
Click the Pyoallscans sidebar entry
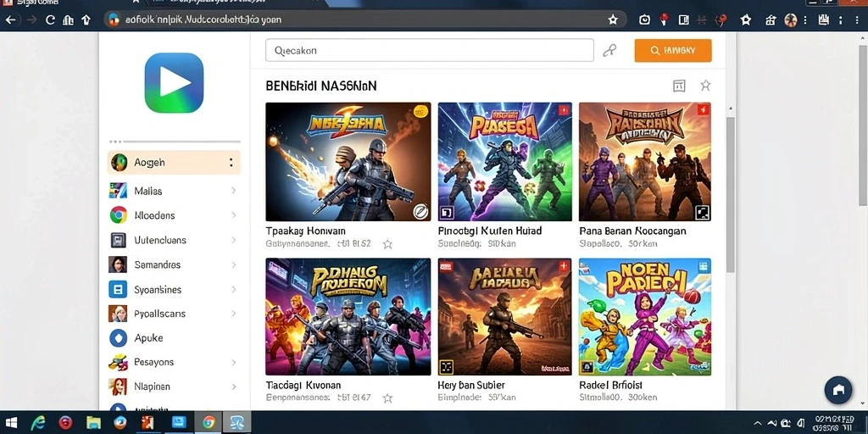tap(174, 314)
